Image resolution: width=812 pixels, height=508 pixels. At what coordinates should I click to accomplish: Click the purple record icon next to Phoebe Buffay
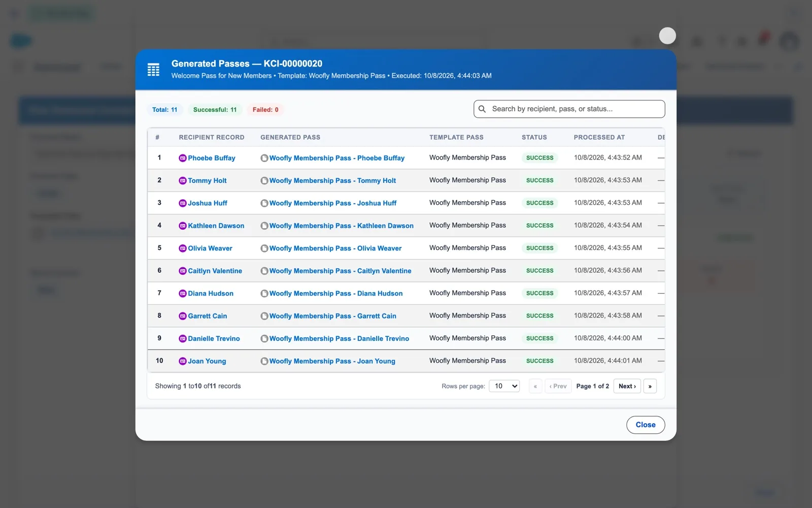(183, 158)
